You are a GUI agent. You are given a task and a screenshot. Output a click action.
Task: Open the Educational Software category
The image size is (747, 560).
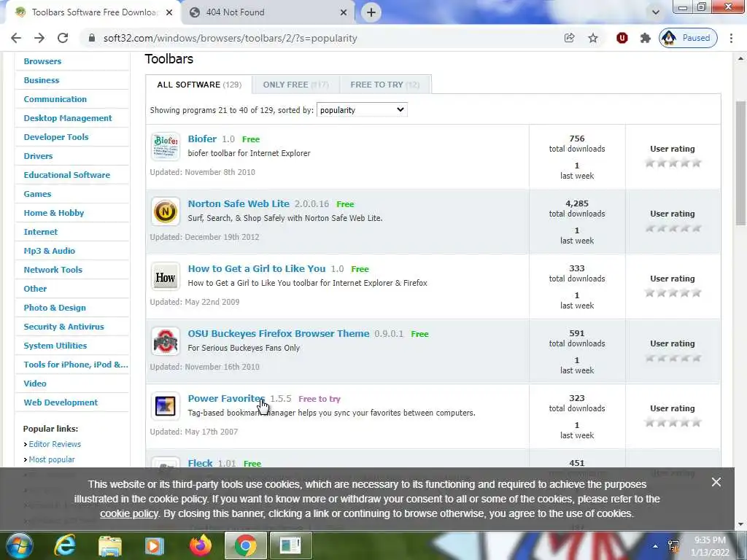pyautogui.click(x=66, y=175)
